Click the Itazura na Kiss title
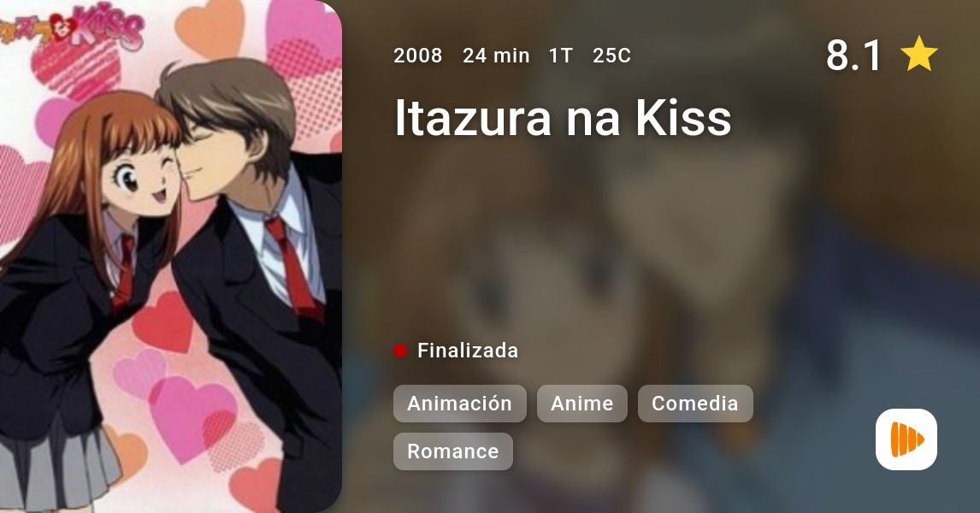Image resolution: width=980 pixels, height=513 pixels. point(563,118)
